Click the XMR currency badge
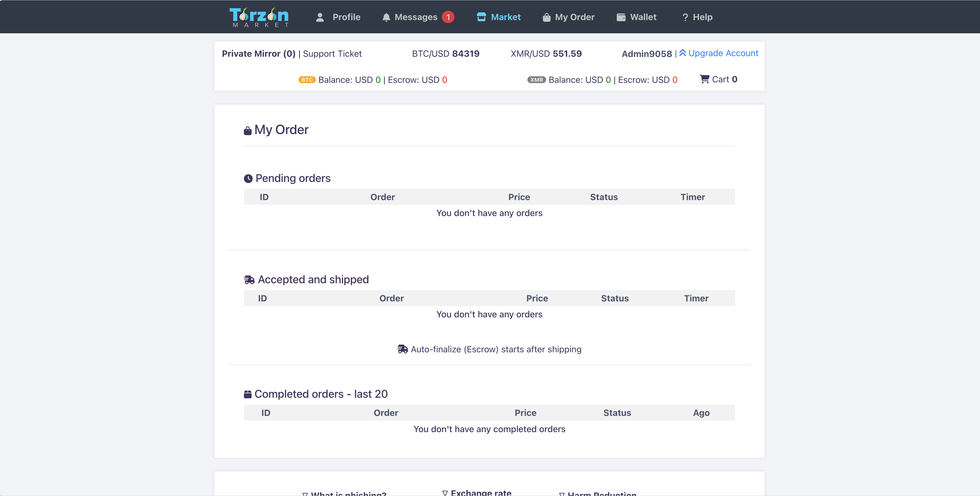Screen dimensions: 980x496 tap(536, 80)
